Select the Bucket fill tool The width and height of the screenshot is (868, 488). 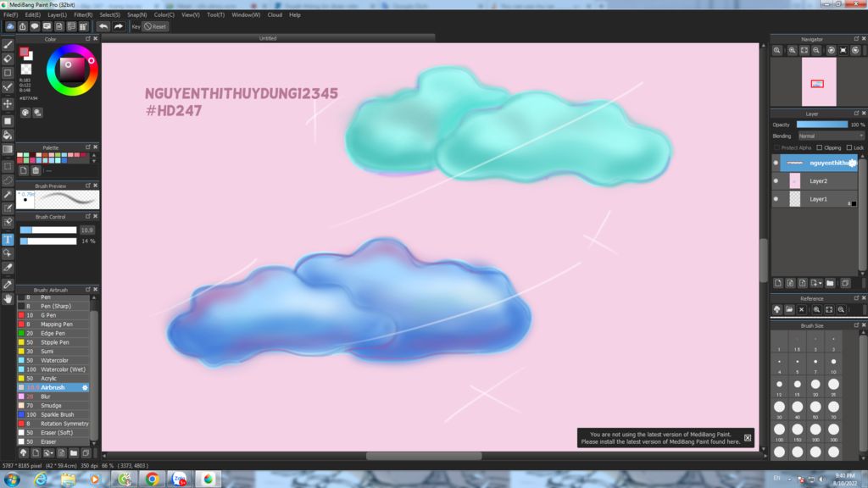8,135
